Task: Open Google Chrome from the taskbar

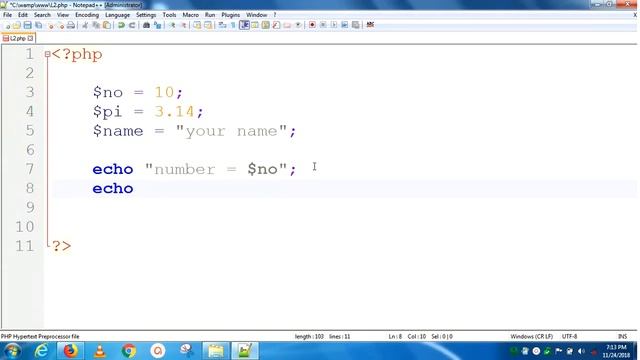Action: coord(129,351)
